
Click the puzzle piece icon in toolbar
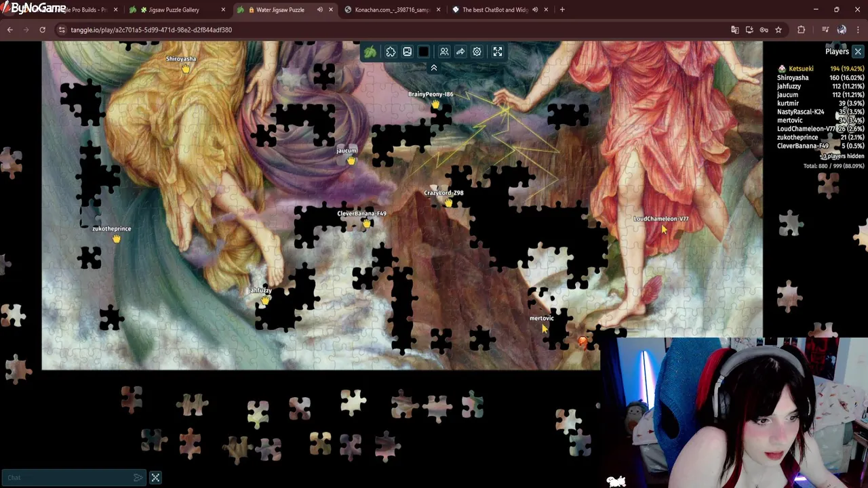pyautogui.click(x=391, y=52)
